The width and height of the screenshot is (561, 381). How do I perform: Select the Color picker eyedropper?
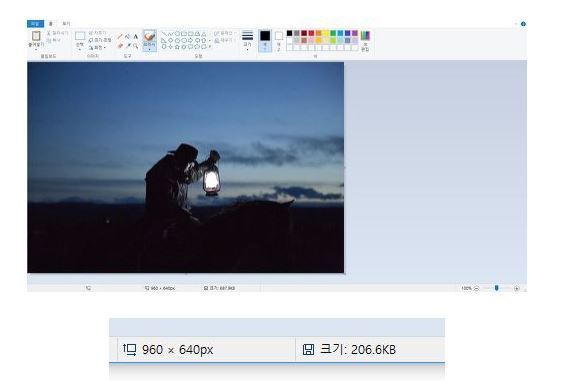[128, 46]
